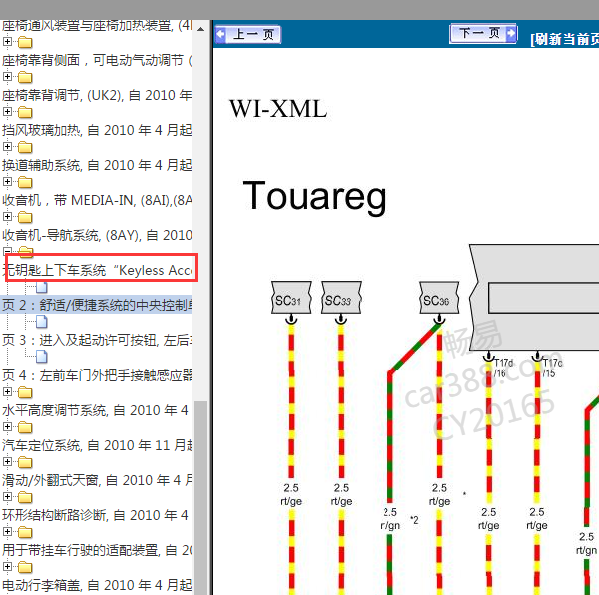Screen dimensions: 599x595
Task: Click the WI-XML heading text
Action: 278,109
